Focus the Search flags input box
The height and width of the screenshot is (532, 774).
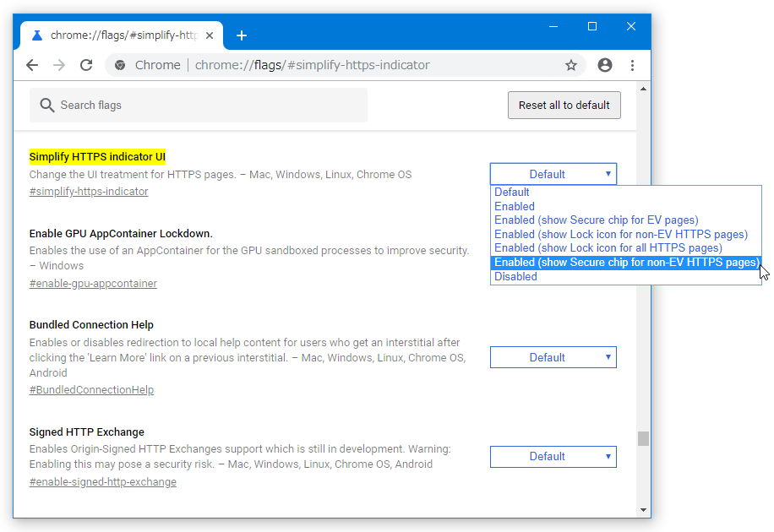click(199, 105)
